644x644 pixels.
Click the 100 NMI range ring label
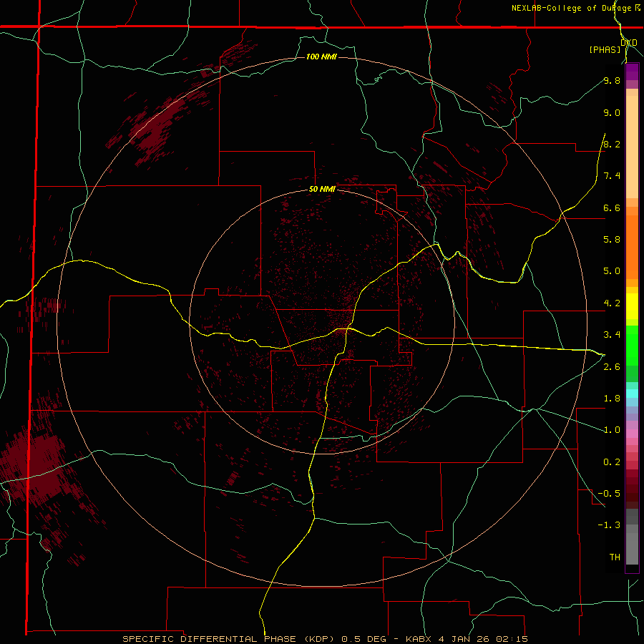click(x=321, y=57)
